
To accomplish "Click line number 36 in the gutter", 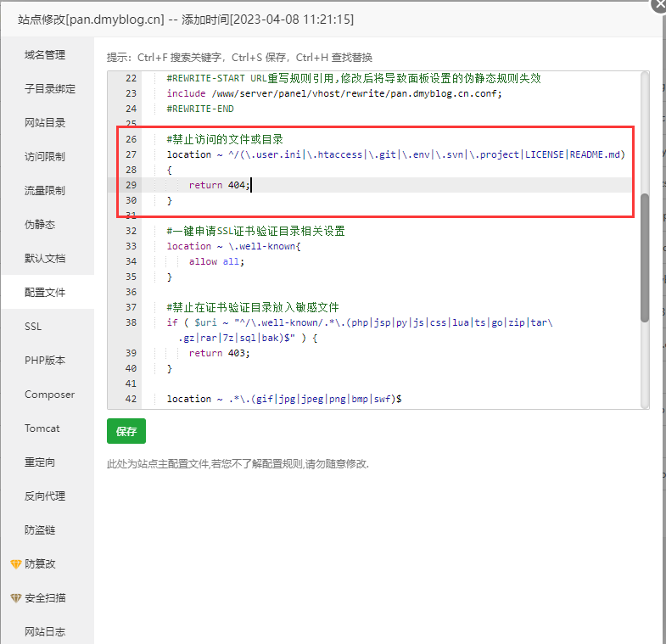I will coord(132,292).
